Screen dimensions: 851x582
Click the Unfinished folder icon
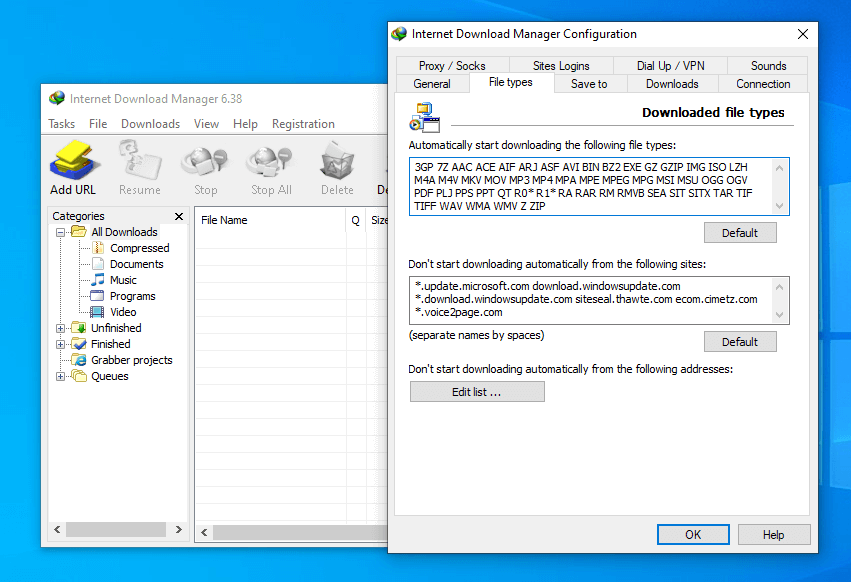click(79, 328)
